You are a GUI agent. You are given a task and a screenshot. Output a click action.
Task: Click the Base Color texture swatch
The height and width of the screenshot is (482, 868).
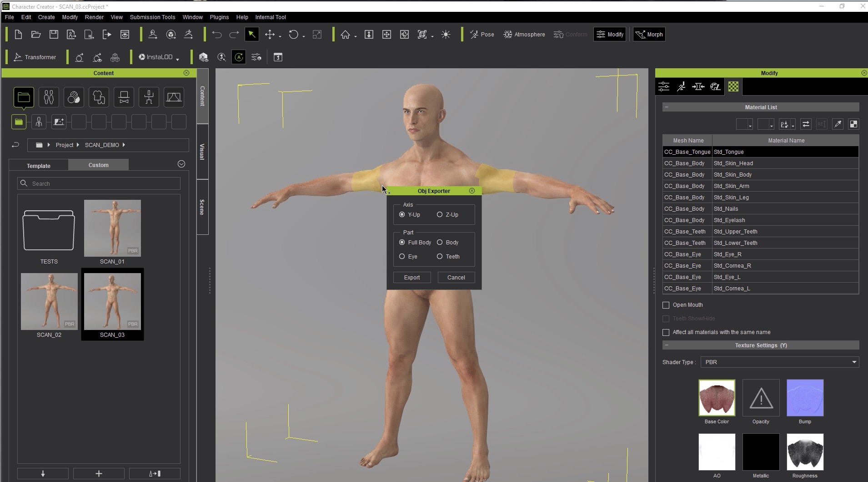click(x=717, y=398)
